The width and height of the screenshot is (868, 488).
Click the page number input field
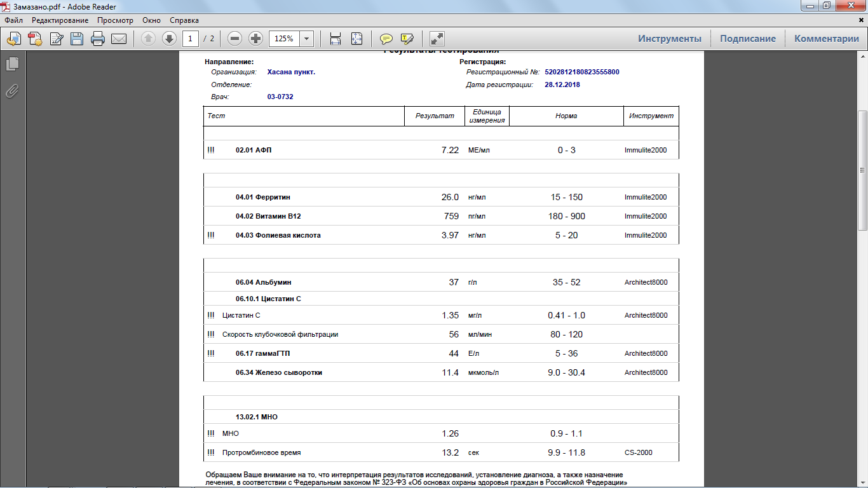point(190,39)
